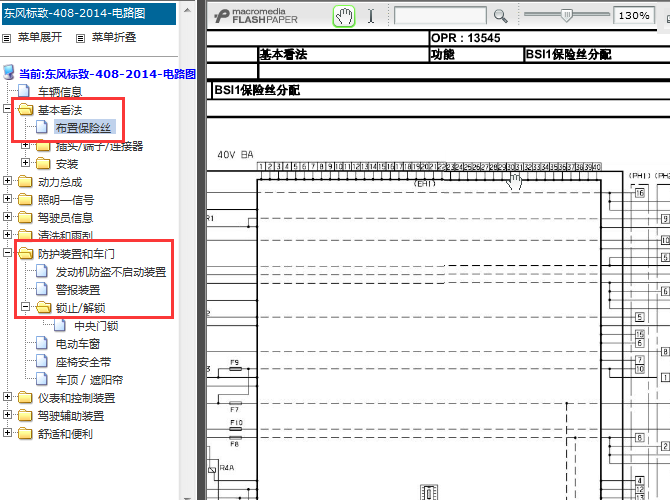The width and height of the screenshot is (670, 500).
Task: Click the 布置保险丝 page icon
Action: click(x=42, y=127)
